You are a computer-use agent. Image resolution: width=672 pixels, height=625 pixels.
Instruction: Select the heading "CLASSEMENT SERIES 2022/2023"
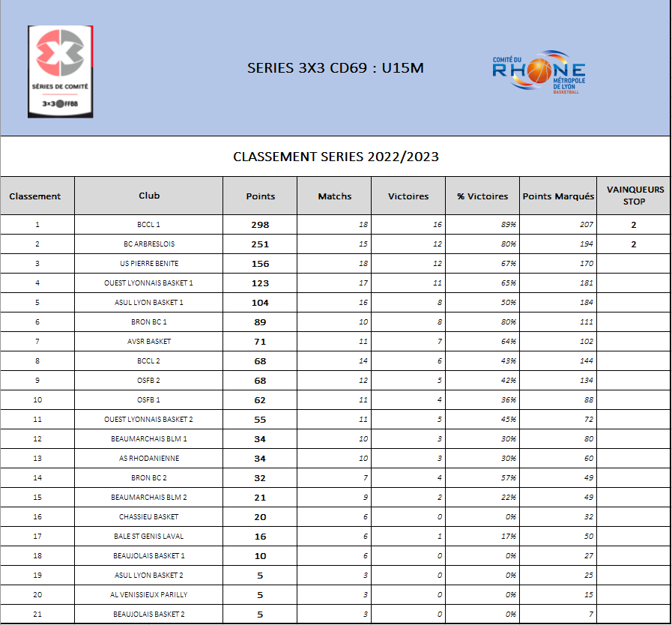(x=336, y=157)
